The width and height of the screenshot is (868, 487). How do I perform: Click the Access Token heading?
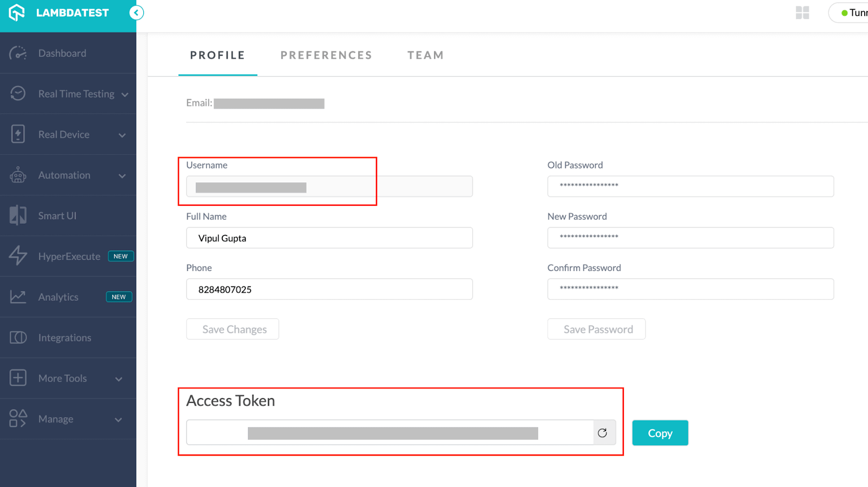(231, 401)
